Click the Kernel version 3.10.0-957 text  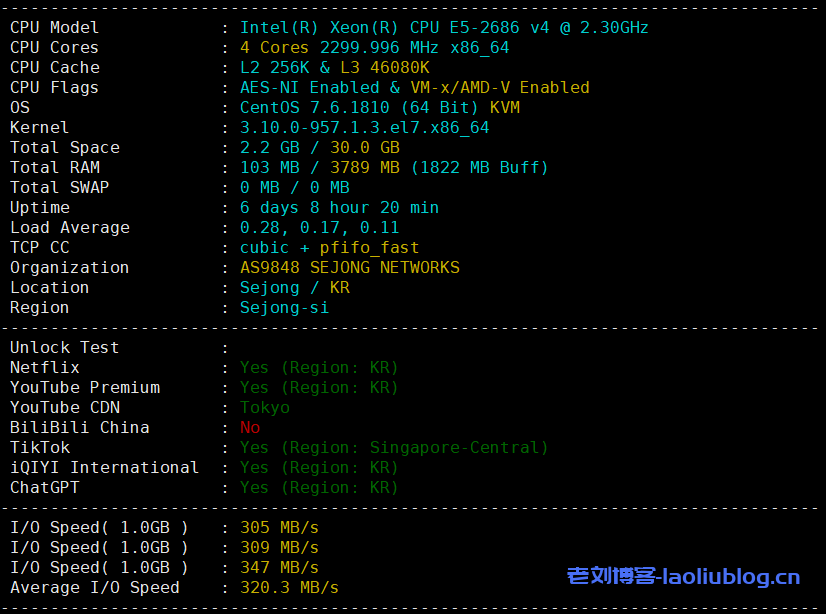coord(364,128)
